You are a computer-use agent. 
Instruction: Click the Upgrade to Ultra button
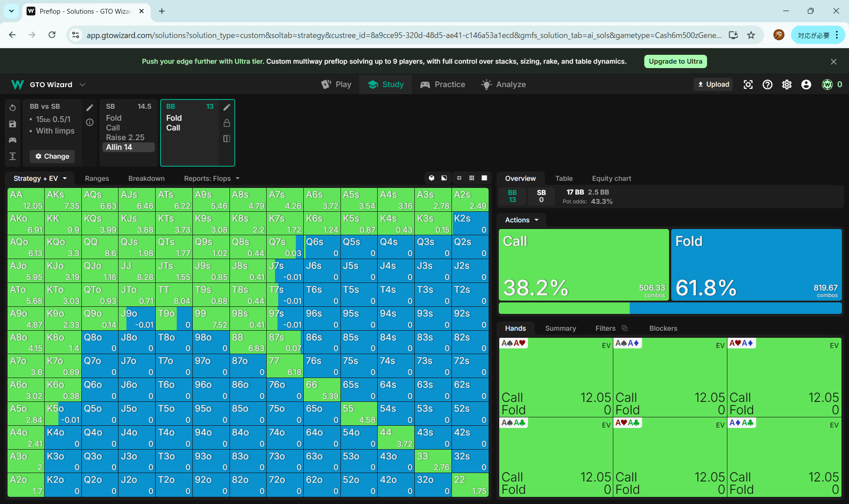tap(675, 61)
